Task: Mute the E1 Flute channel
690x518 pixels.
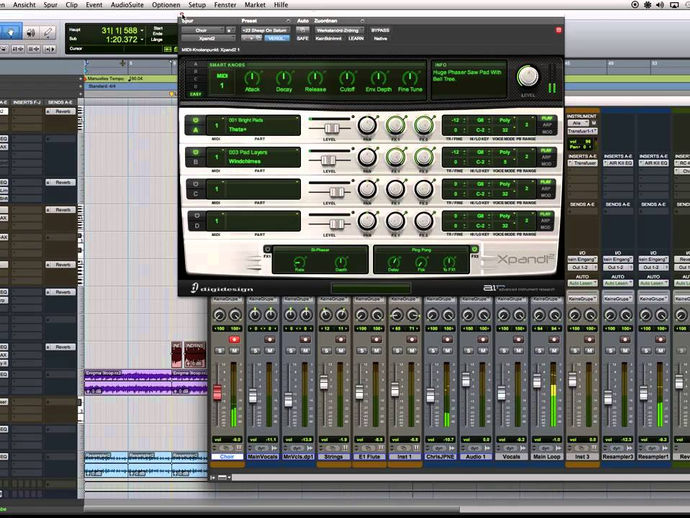Action: (376, 351)
